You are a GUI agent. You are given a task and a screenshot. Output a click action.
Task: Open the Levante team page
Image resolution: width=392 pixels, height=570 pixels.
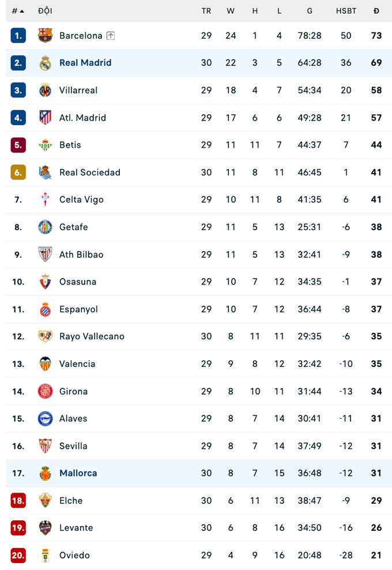tap(77, 528)
